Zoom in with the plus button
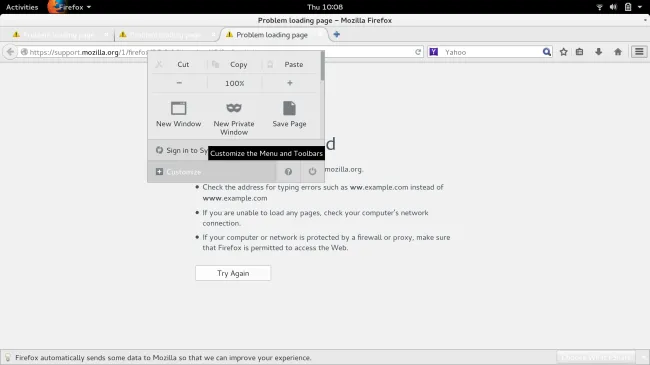The image size is (650, 365). pyautogui.click(x=290, y=83)
